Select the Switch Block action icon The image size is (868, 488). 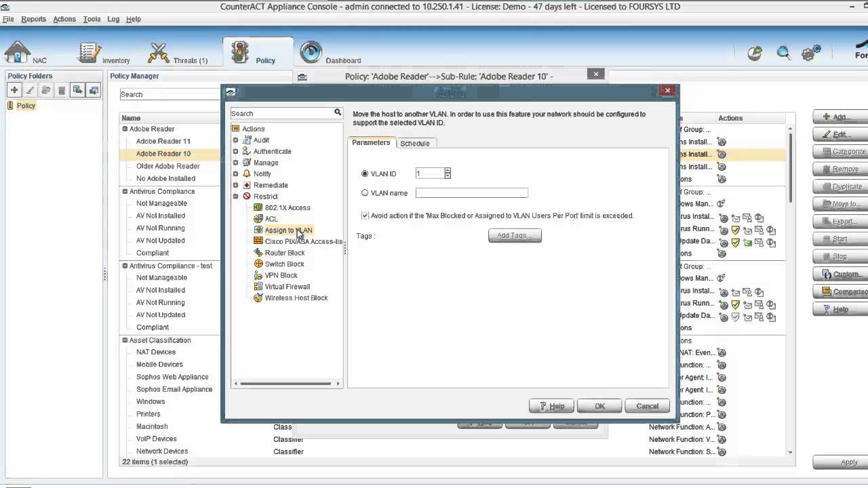[x=258, y=264]
